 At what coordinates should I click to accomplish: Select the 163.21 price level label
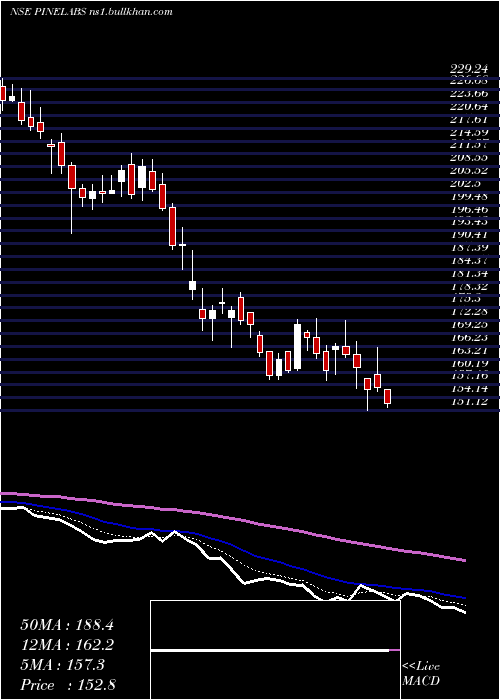(x=469, y=350)
